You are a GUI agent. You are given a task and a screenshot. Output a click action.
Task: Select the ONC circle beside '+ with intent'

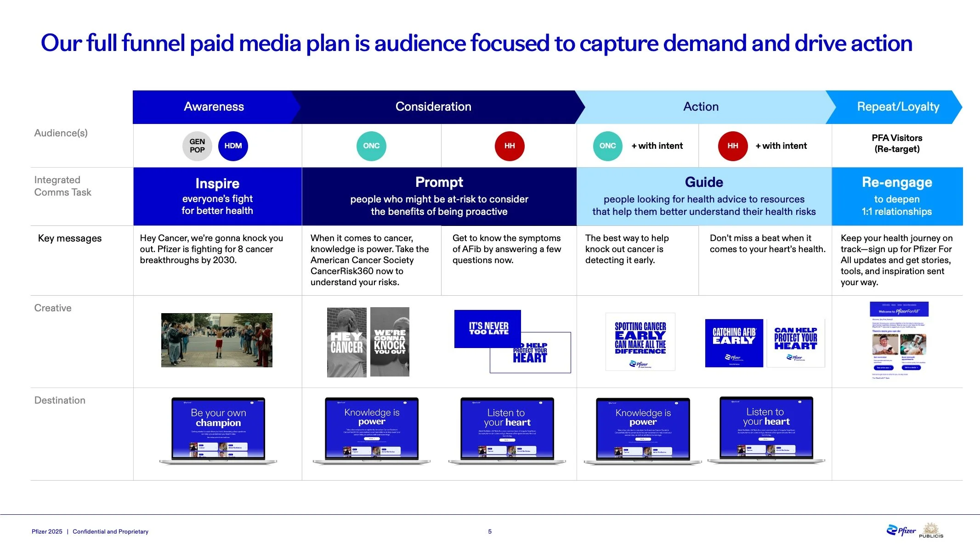(607, 146)
